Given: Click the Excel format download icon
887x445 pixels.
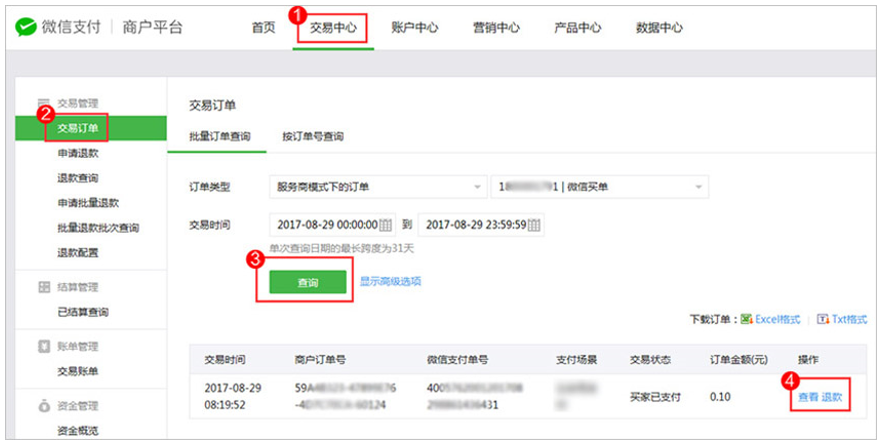Looking at the screenshot, I should pyautogui.click(x=747, y=319).
